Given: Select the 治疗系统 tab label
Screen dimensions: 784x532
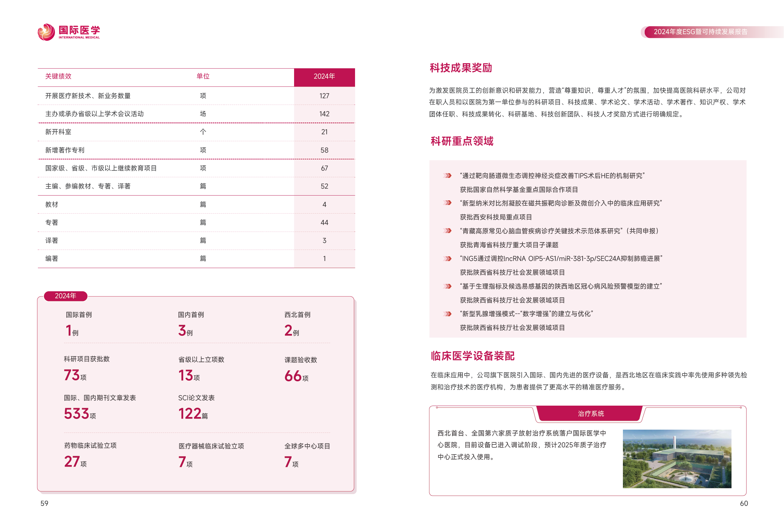Looking at the screenshot, I should pos(590,413).
